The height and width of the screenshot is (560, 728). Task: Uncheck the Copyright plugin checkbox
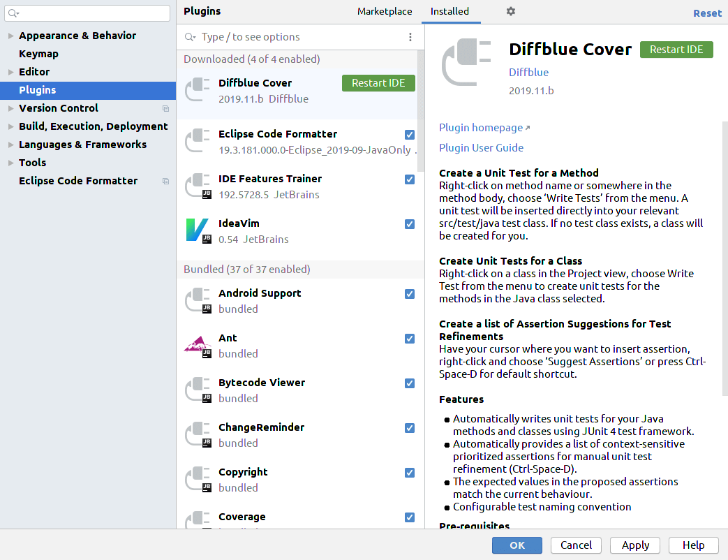coord(410,472)
